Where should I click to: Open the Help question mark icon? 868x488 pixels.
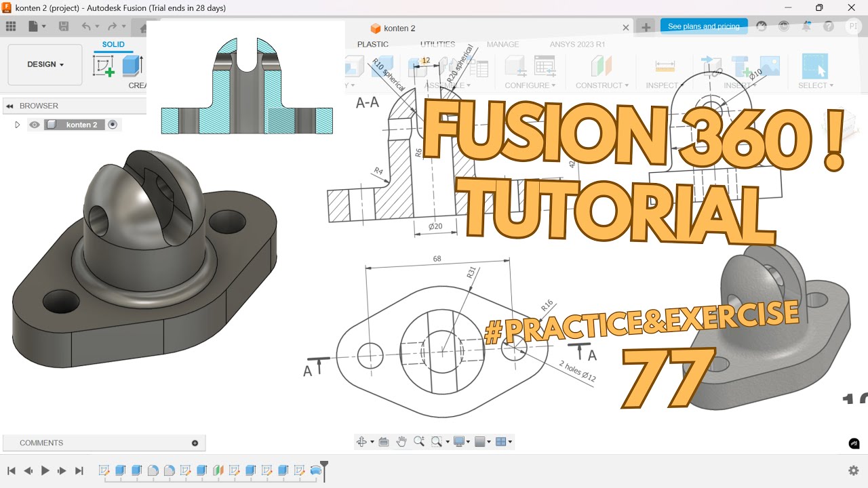point(829,26)
